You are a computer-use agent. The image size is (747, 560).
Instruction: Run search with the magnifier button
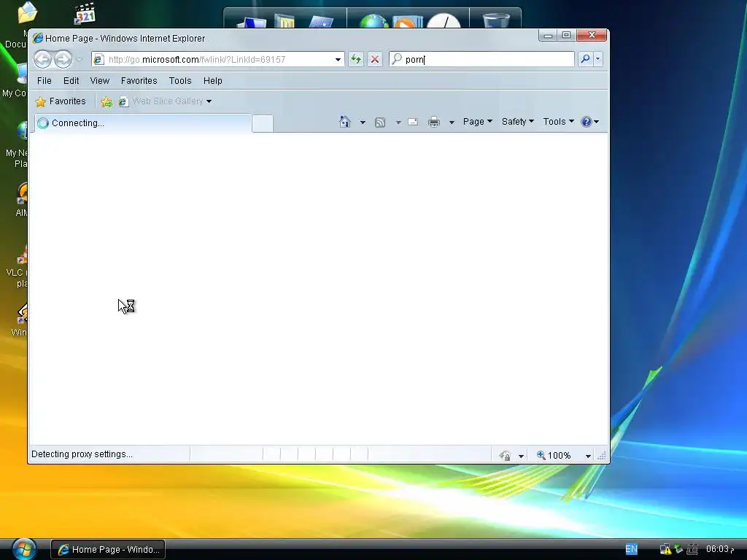585,59
